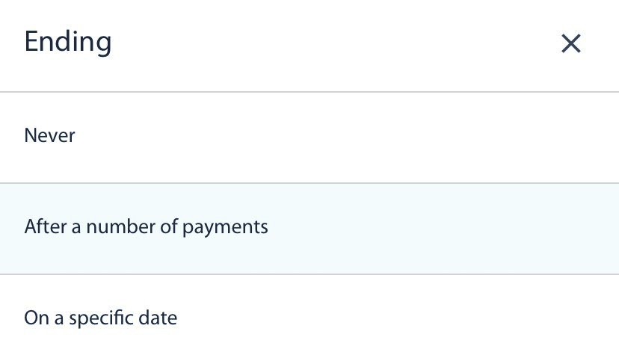The width and height of the screenshot is (619, 364).
Task: Set ending to After a number of payments
Action: pos(146,226)
